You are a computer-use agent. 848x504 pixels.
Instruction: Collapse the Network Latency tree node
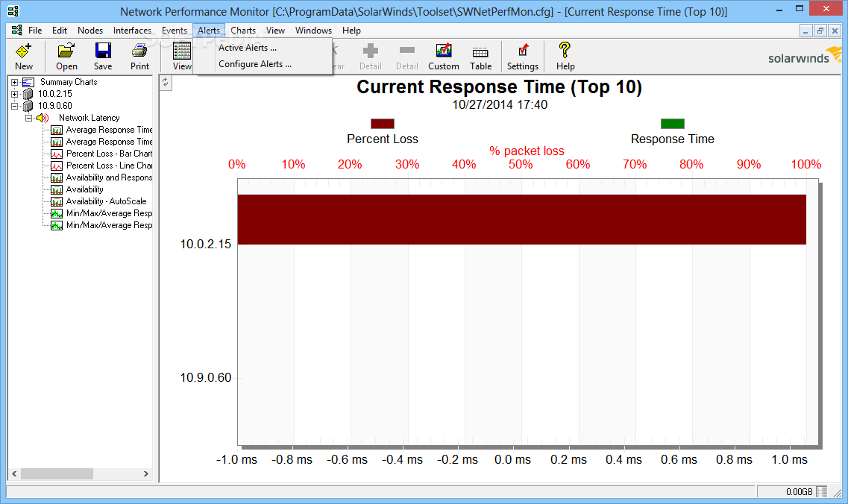28,118
